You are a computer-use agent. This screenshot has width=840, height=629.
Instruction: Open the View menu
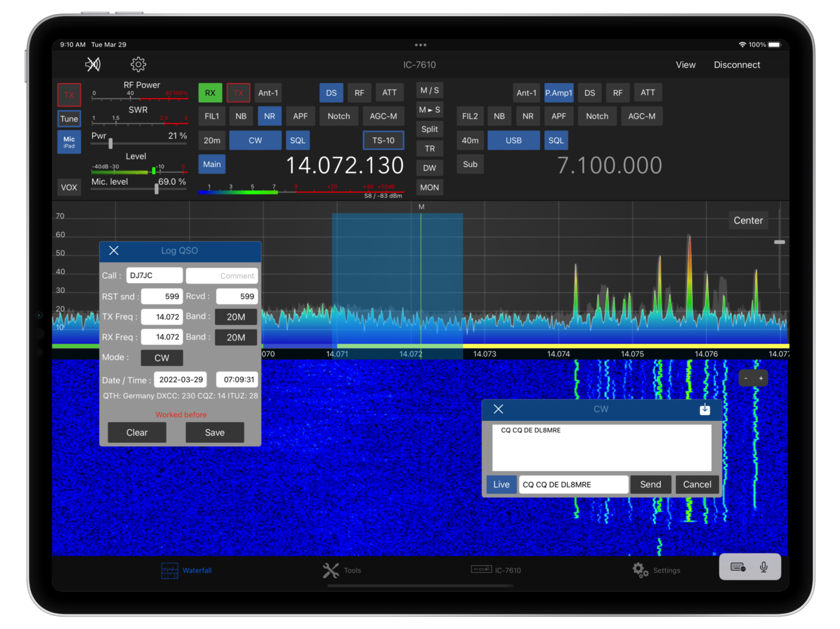point(685,64)
